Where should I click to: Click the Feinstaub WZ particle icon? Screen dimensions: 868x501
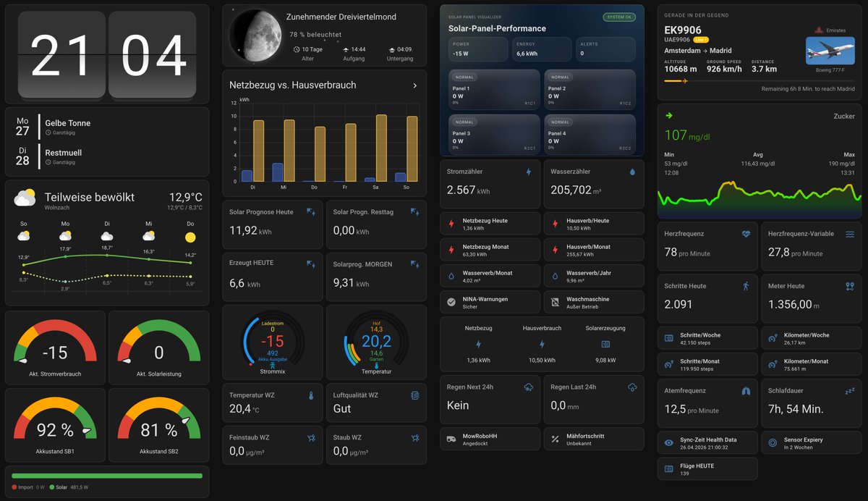(x=311, y=438)
